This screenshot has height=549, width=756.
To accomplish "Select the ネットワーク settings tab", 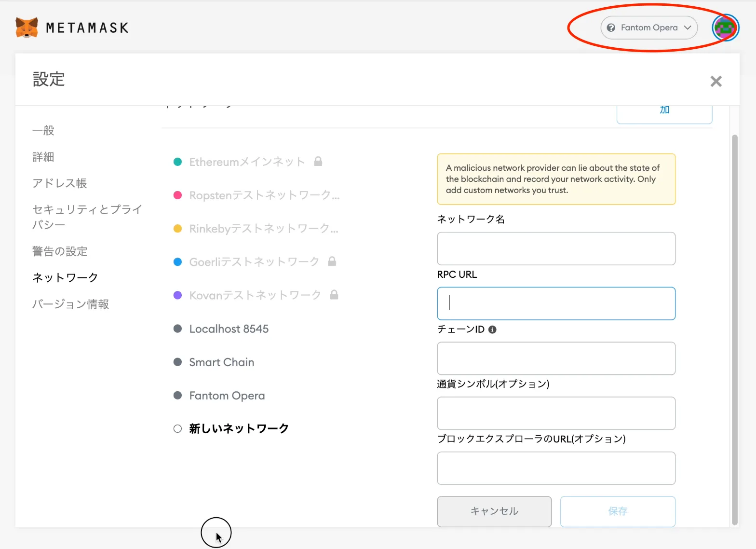I will (65, 277).
